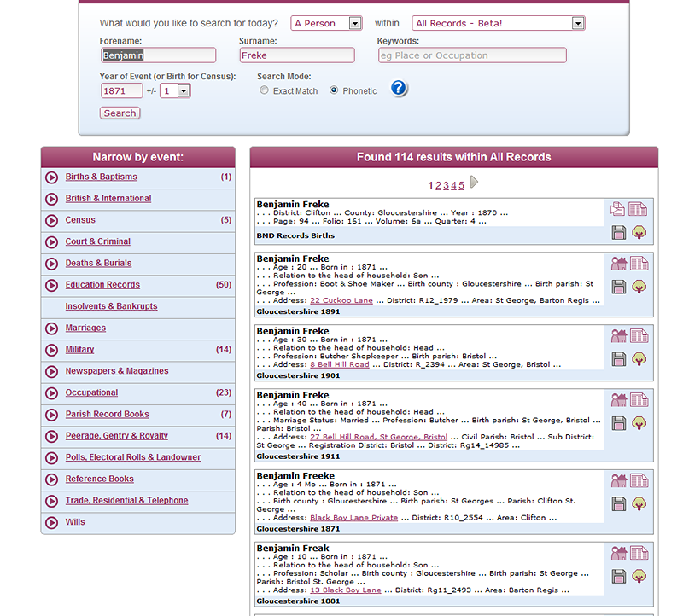Save the Benjamin Freak 1881 result
Image resolution: width=683 pixels, height=616 pixels.
pos(618,577)
